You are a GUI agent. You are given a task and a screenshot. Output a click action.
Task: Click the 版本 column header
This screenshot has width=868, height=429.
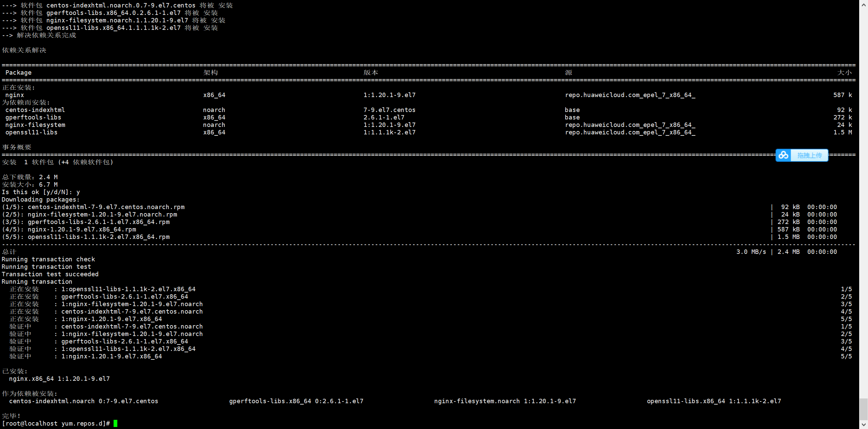371,73
